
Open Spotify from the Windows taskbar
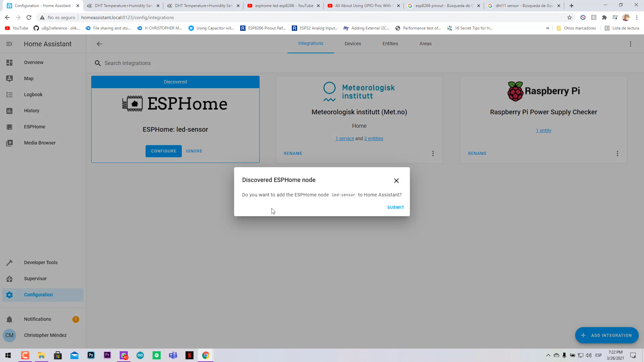(157, 355)
